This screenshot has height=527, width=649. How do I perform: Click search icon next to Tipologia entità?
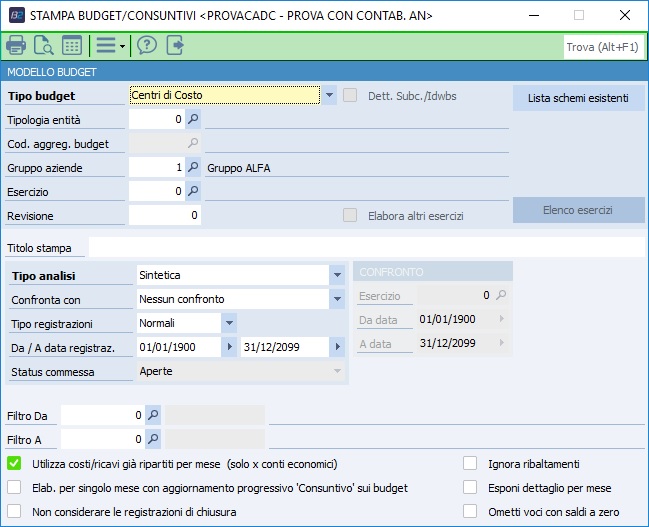[194, 120]
